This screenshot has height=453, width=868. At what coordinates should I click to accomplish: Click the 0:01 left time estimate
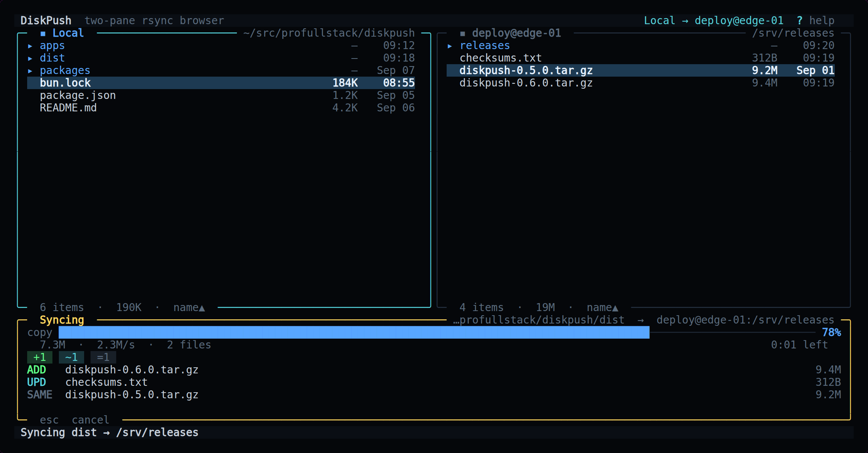(x=799, y=345)
